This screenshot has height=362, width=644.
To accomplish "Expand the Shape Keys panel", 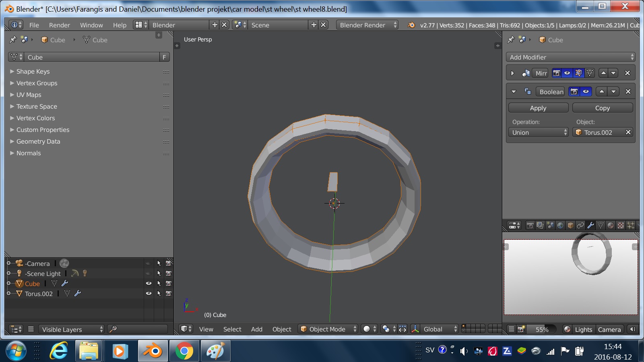I will pyautogui.click(x=33, y=72).
